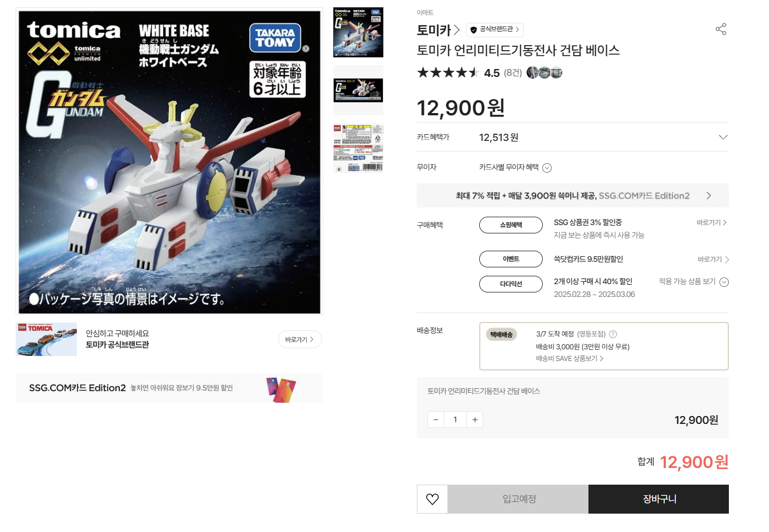The width and height of the screenshot is (769, 532).
Task: Select the third product thumbnail with barcode
Action: 358,148
